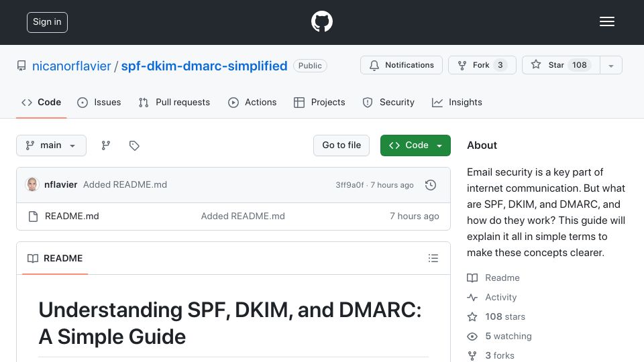Click the About heading
The height and width of the screenshot is (362, 644).
[x=482, y=145]
